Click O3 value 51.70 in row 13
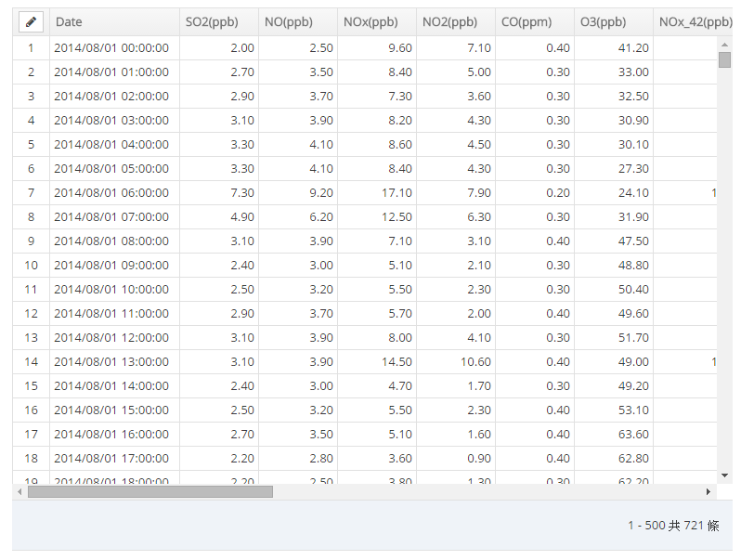741x560 pixels. point(614,337)
